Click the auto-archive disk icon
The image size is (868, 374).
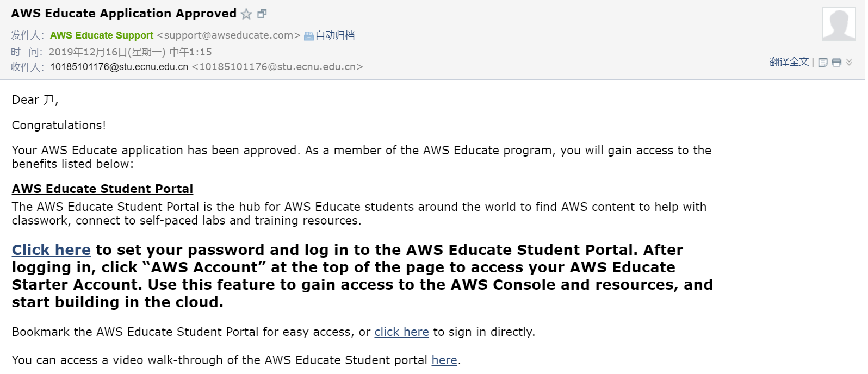pyautogui.click(x=309, y=36)
